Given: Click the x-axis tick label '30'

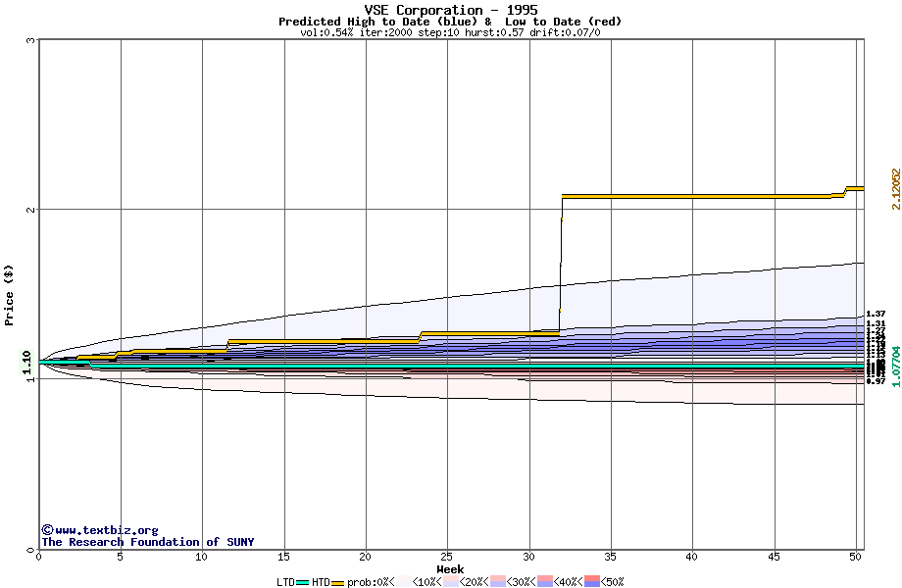Looking at the screenshot, I should click(528, 557).
